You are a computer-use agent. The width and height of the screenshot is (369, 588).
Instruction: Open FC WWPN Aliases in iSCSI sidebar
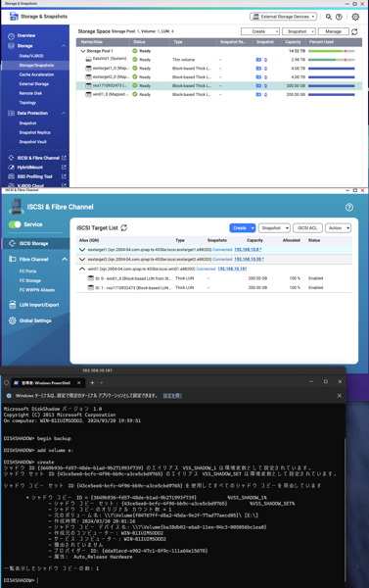point(37,290)
